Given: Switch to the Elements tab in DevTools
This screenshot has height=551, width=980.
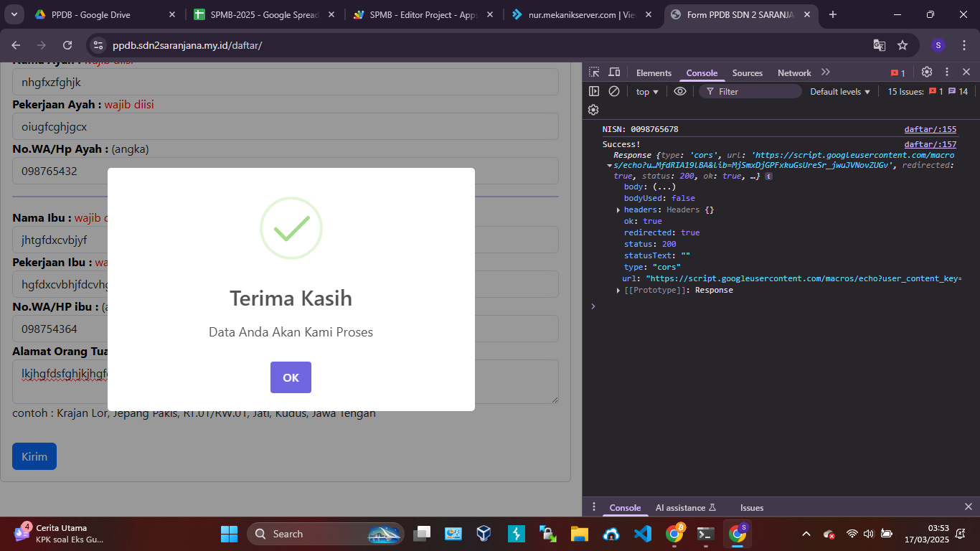Looking at the screenshot, I should (x=654, y=72).
